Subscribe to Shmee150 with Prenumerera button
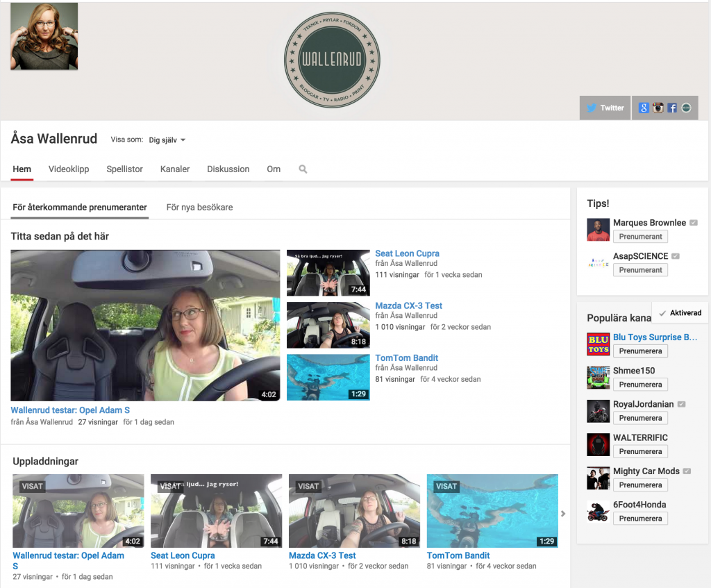The height and width of the screenshot is (588, 711). [x=640, y=385]
